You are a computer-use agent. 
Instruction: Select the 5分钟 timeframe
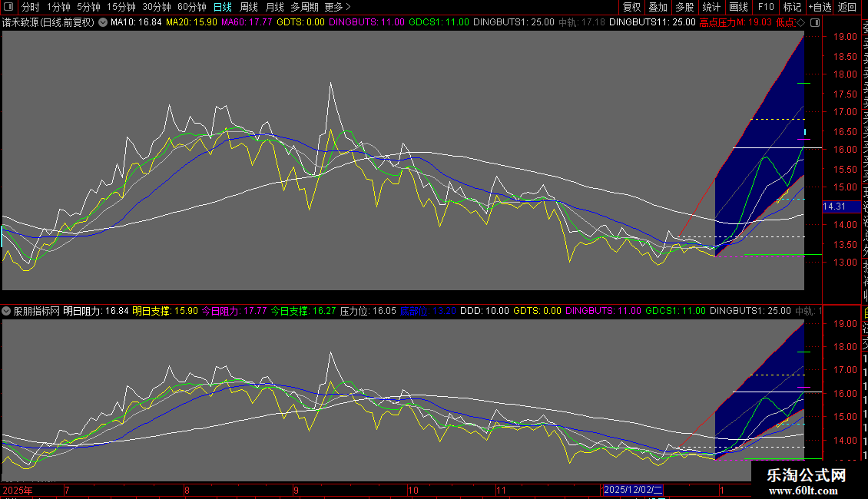click(x=88, y=7)
